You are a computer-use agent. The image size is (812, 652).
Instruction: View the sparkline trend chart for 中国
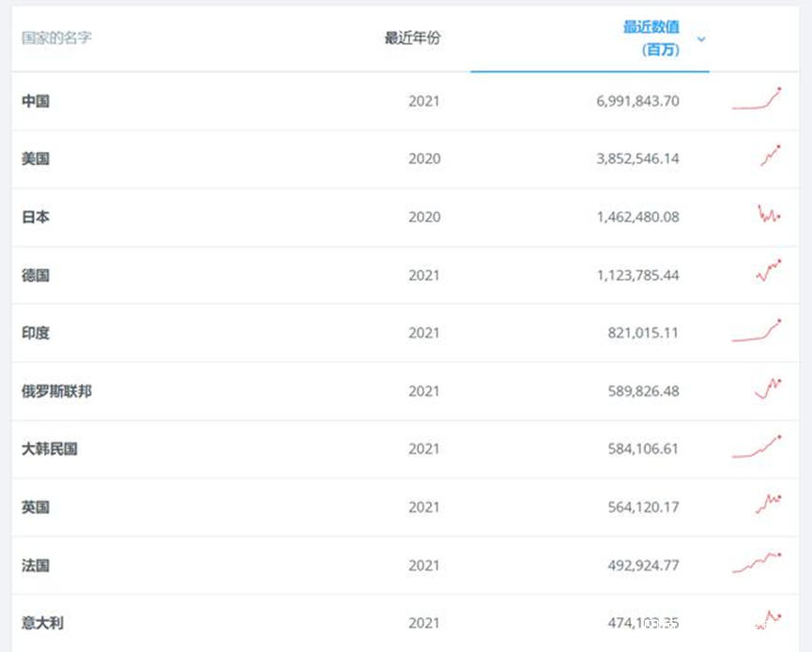coord(757,99)
